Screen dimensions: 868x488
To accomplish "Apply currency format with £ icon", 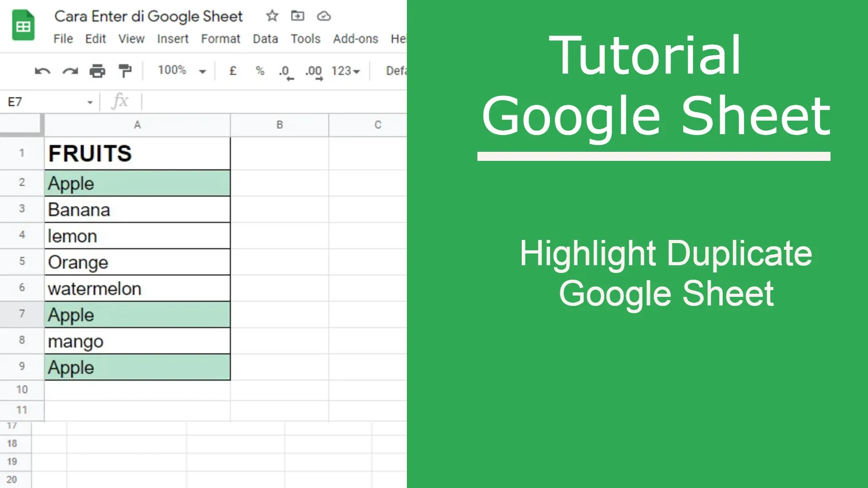I will [x=233, y=70].
